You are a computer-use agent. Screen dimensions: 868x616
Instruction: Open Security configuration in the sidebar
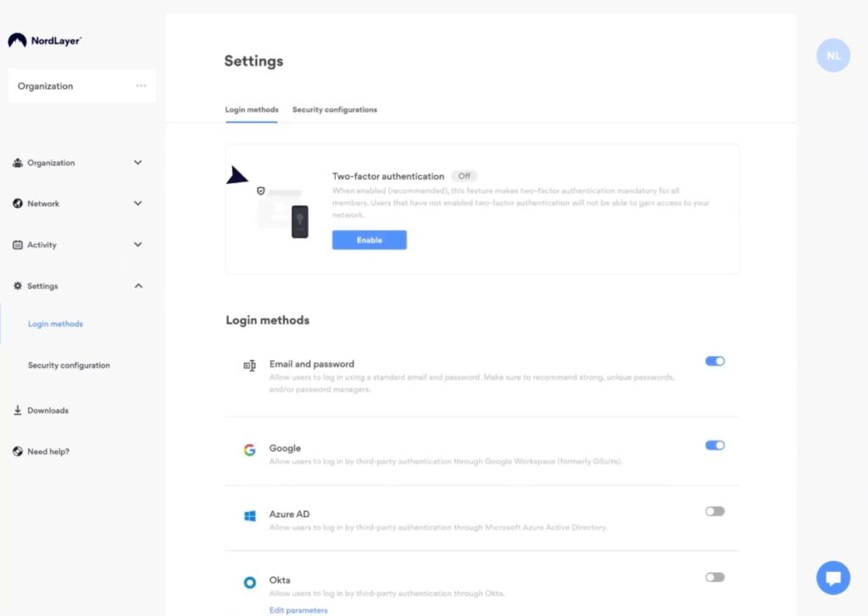tap(69, 365)
